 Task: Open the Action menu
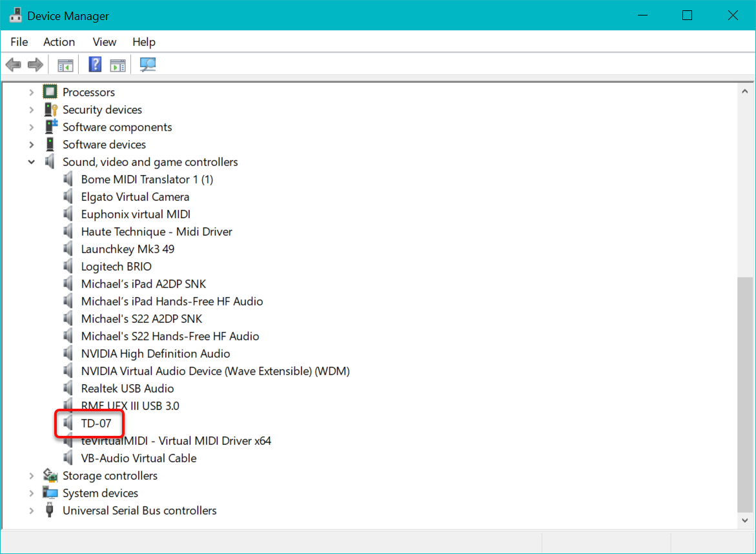(x=59, y=42)
